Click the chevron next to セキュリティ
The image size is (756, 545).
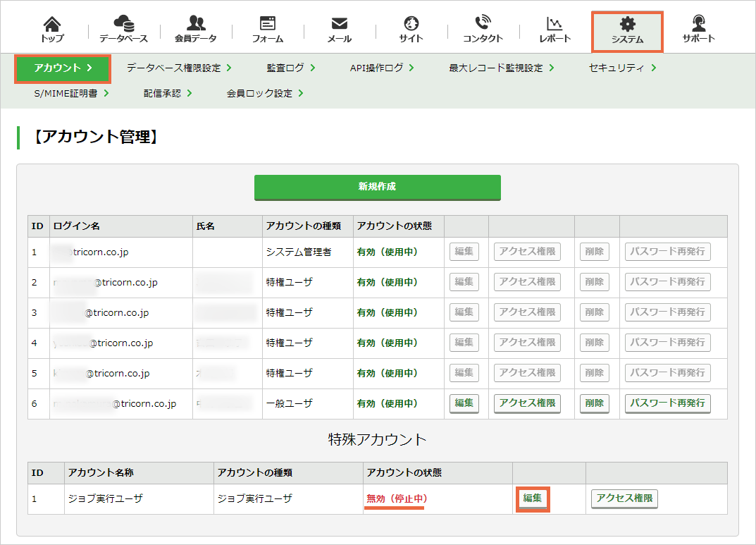(x=654, y=68)
